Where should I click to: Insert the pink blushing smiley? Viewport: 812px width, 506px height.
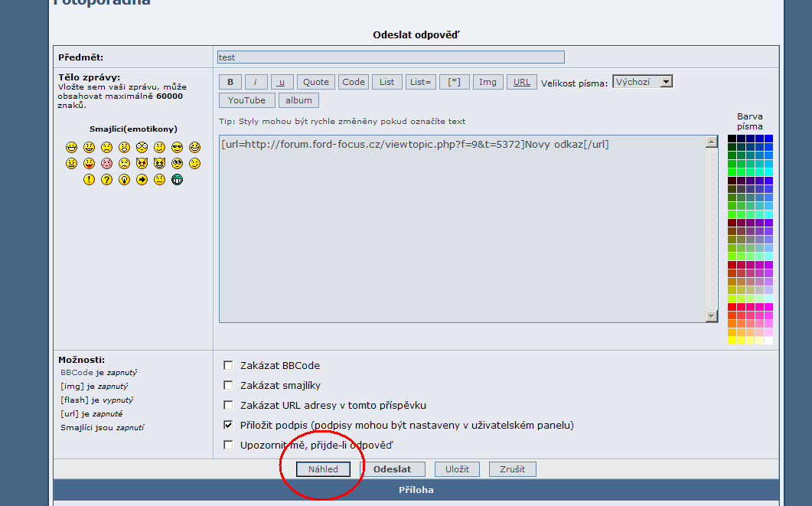click(106, 163)
